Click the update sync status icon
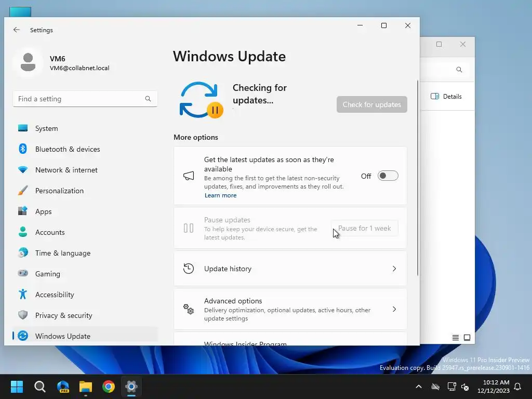This screenshot has width=532, height=399. click(x=201, y=100)
